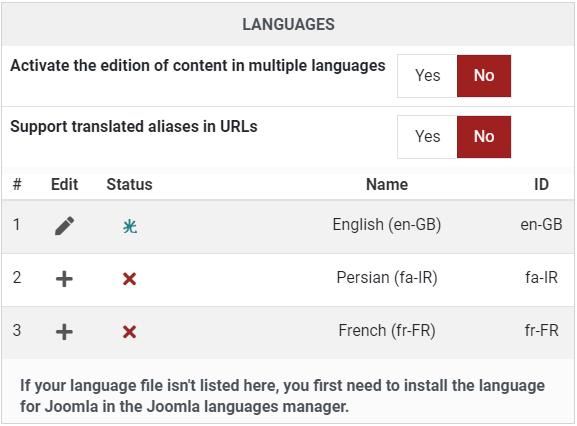577x426 pixels.
Task: Enable Yes for multiple languages content edition
Action: tap(427, 76)
